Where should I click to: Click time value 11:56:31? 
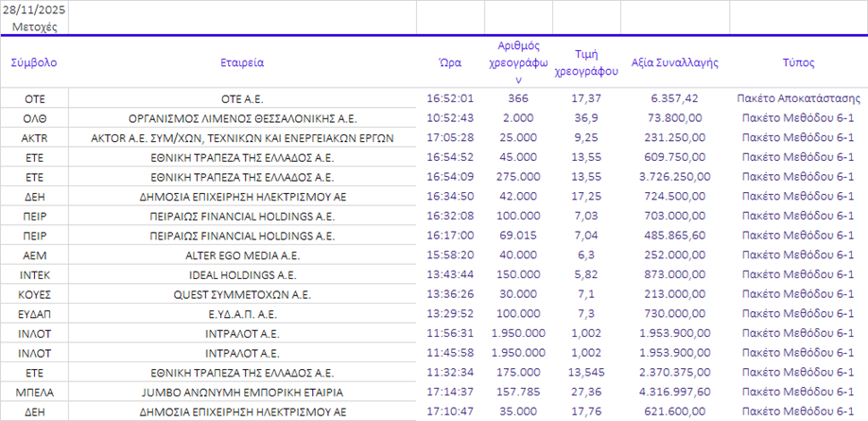click(x=450, y=333)
